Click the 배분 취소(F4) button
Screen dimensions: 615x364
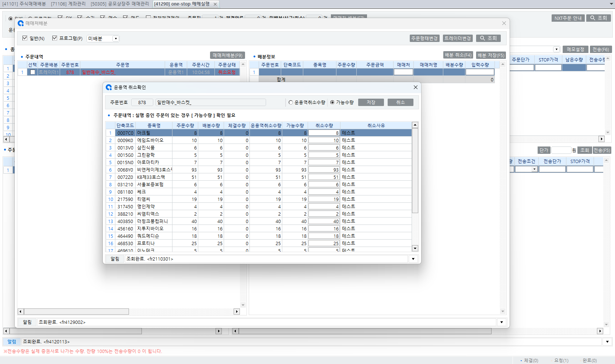(458, 55)
